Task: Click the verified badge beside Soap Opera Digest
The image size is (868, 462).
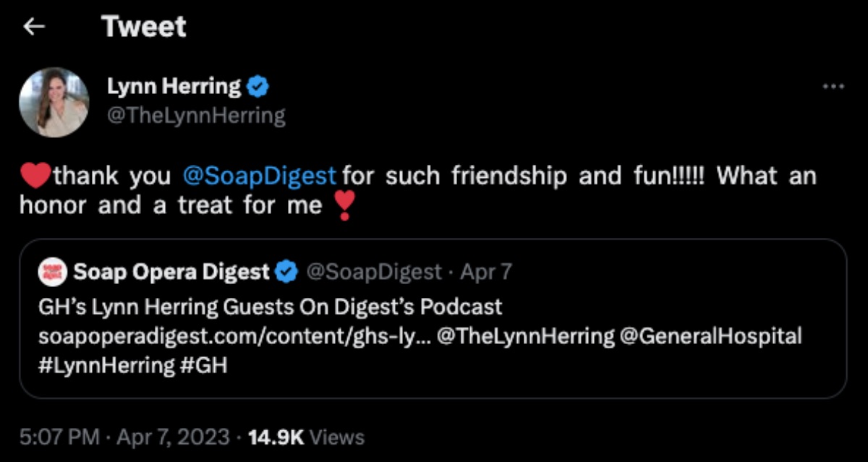Action: tap(287, 272)
